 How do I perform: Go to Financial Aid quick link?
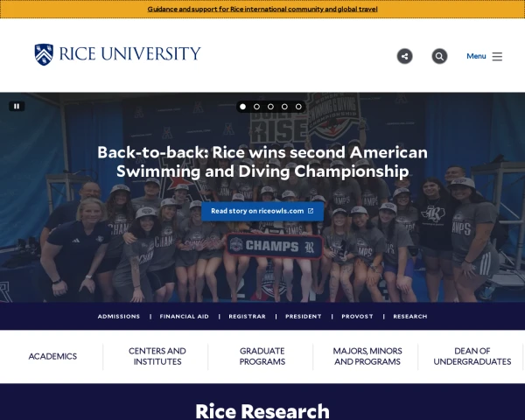point(184,316)
